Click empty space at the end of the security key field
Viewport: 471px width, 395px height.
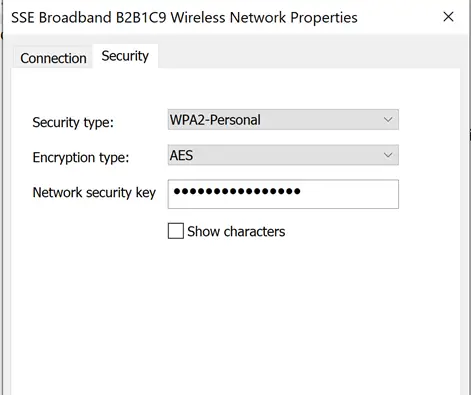350,194
